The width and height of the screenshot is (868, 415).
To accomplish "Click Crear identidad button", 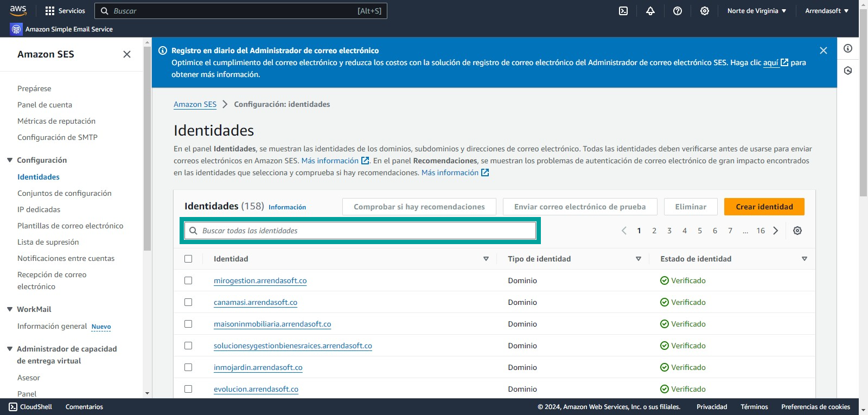I will pyautogui.click(x=764, y=207).
